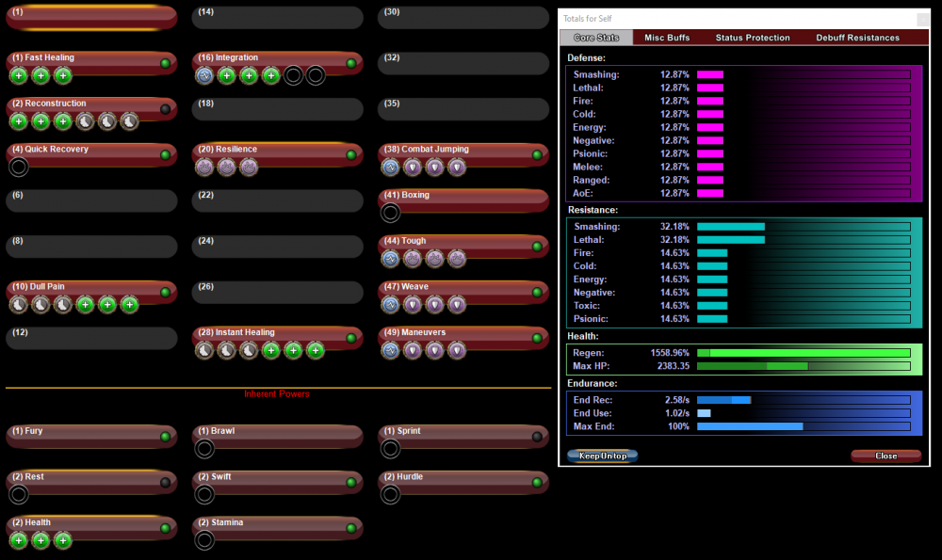Click the empty enhancement slot under Boxing
Image resolution: width=942 pixels, height=560 pixels.
pyautogui.click(x=390, y=214)
